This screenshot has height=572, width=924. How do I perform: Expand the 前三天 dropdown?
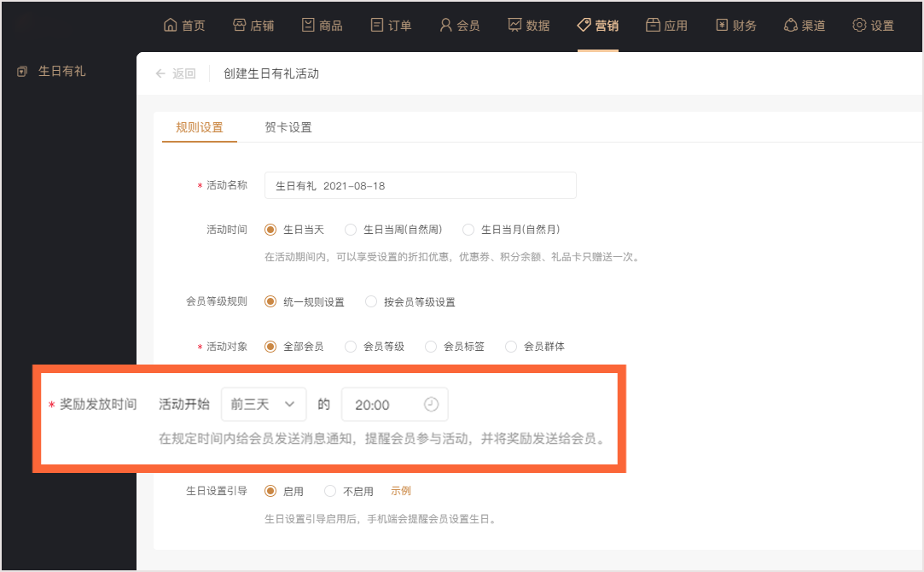coord(263,405)
